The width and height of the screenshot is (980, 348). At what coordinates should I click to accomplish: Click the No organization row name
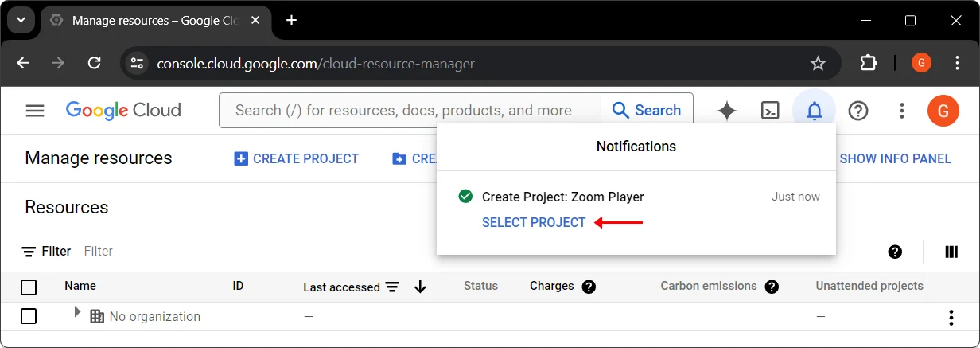(x=155, y=317)
